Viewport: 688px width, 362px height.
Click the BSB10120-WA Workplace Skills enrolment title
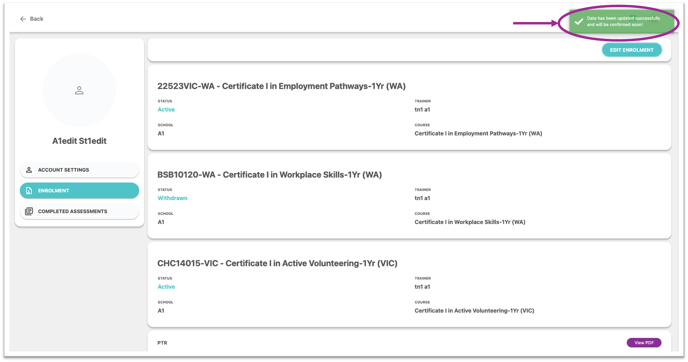269,175
